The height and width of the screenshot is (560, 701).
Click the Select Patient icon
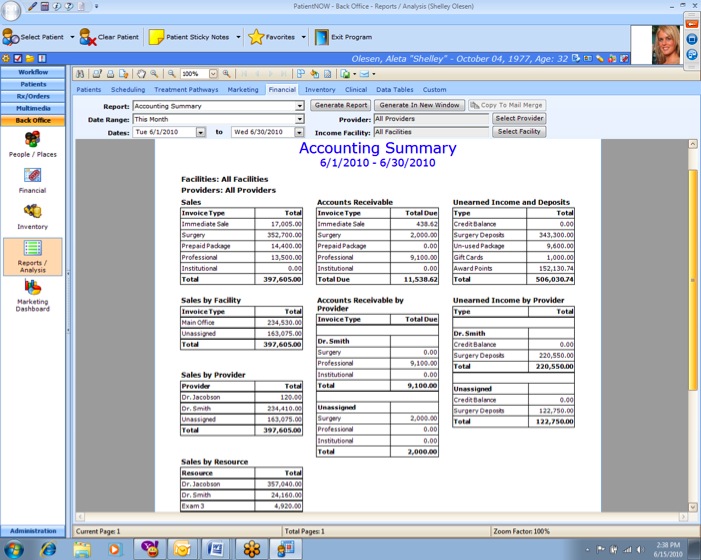11,37
